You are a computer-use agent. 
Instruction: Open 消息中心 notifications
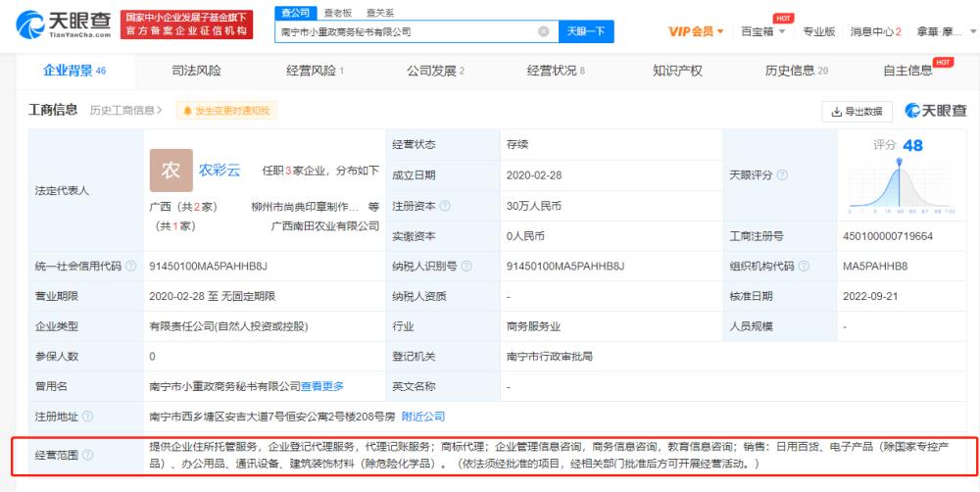875,31
